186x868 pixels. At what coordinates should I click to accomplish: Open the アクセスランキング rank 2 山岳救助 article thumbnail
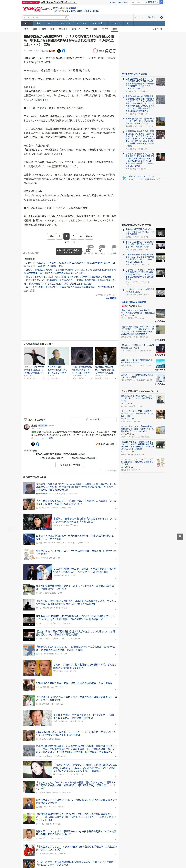click(160, 99)
